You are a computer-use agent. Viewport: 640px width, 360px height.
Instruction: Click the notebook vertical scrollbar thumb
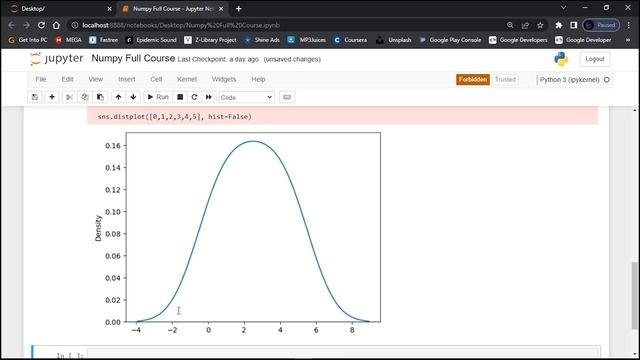click(635, 295)
